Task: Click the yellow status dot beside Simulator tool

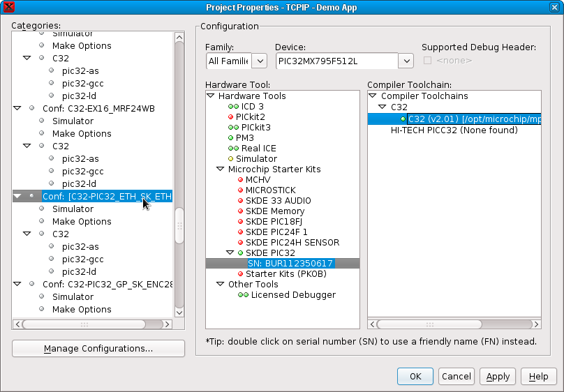Action: 231,159
